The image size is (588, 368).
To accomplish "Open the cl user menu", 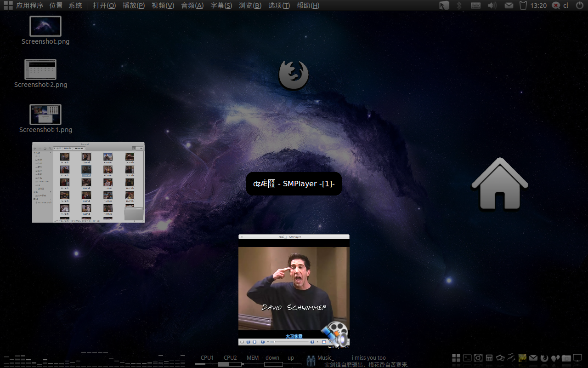I will tap(566, 6).
